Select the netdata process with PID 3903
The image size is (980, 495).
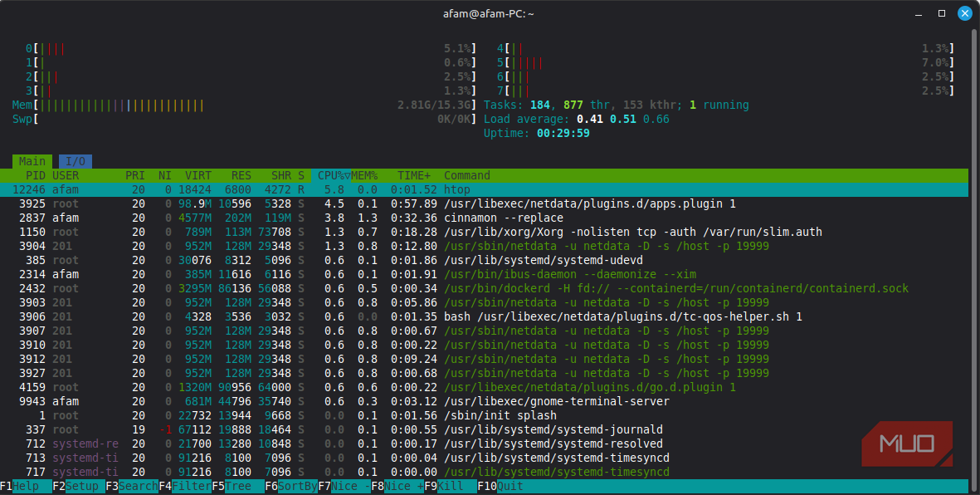click(x=485, y=302)
